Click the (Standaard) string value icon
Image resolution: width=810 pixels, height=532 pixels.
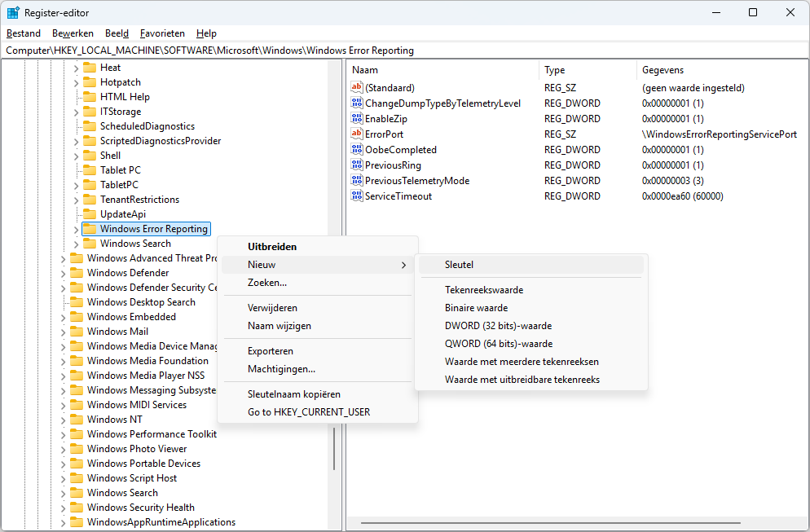click(x=356, y=87)
